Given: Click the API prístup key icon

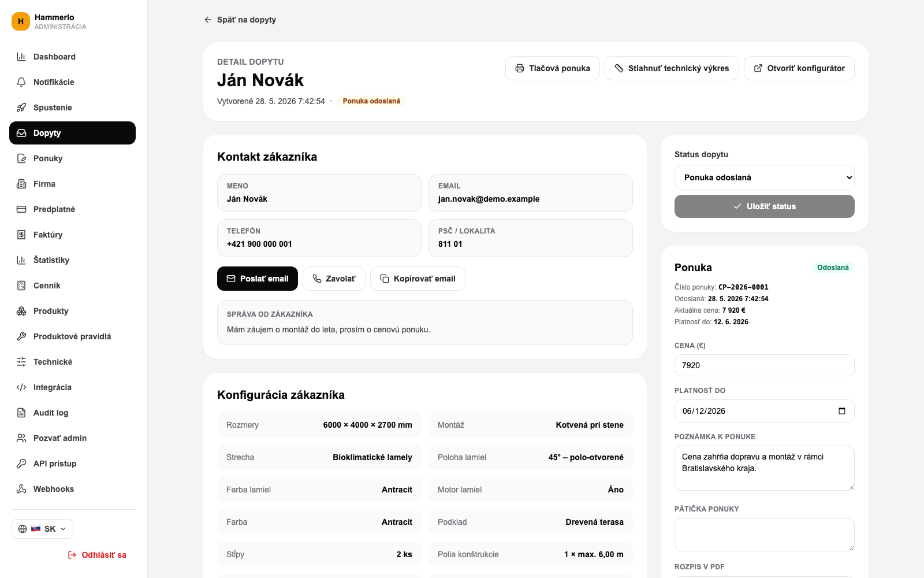Looking at the screenshot, I should pyautogui.click(x=21, y=464).
